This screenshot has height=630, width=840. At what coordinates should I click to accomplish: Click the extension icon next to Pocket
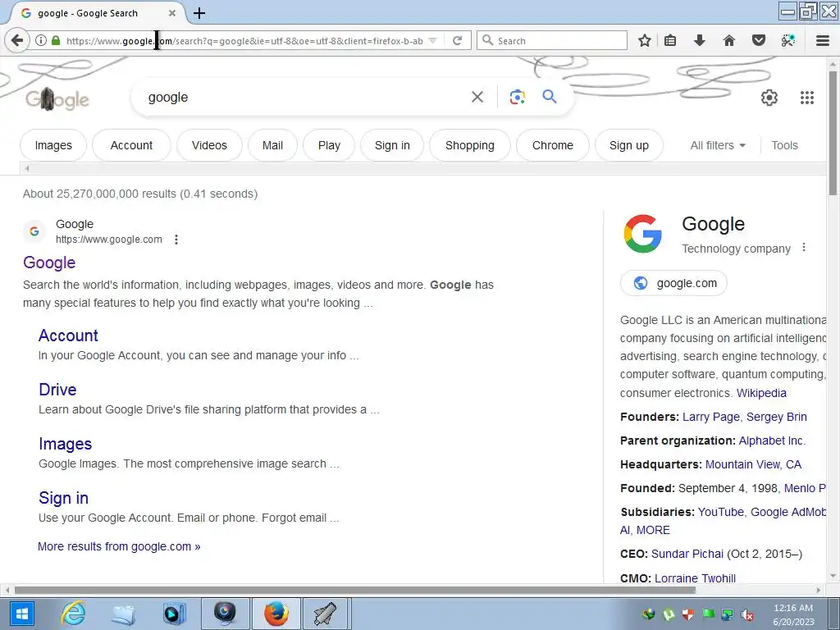point(787,40)
